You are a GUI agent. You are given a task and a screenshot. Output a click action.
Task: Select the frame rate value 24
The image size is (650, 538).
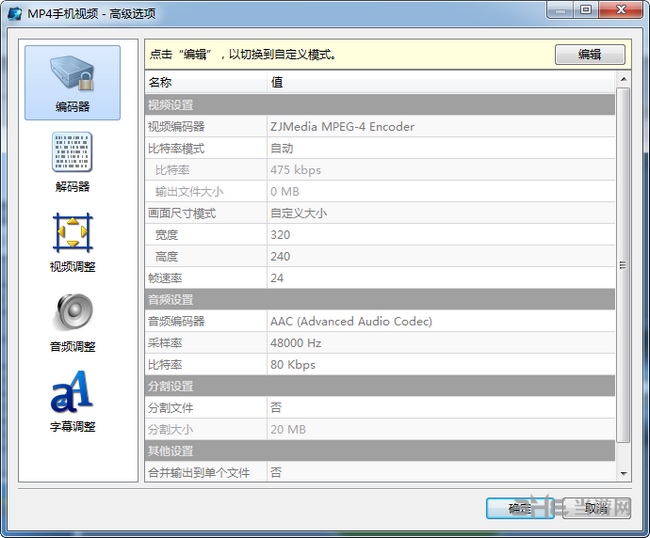[x=277, y=278]
